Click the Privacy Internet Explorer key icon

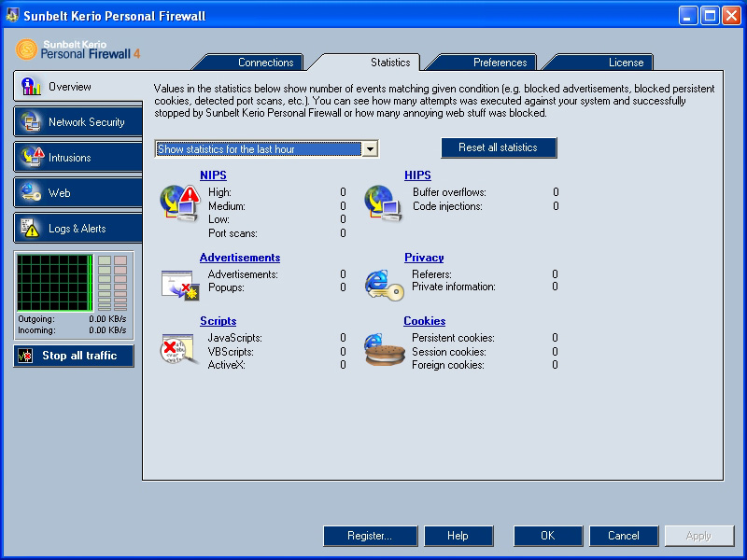tap(384, 286)
